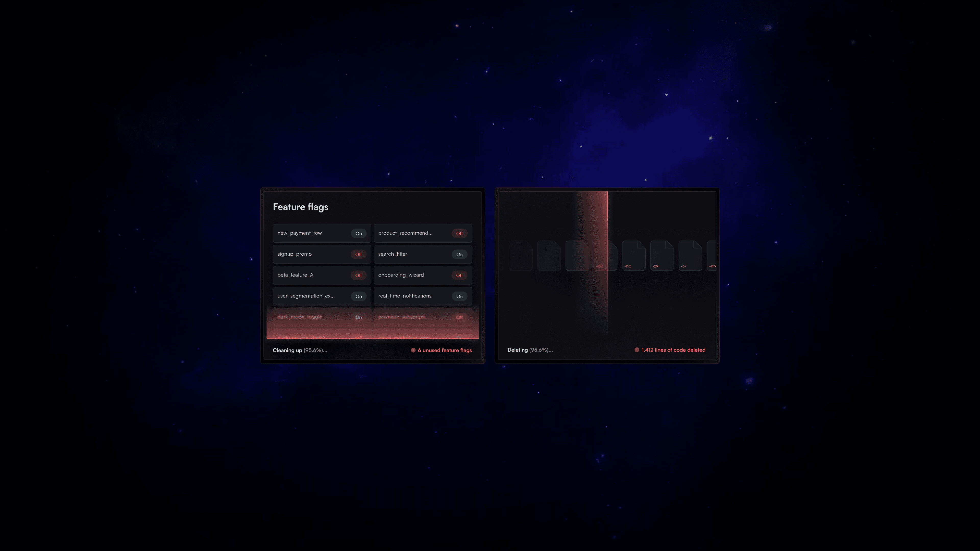Toggle the new_payment_fow flag's On pill
Image resolution: width=980 pixels, height=551 pixels.
(x=358, y=233)
